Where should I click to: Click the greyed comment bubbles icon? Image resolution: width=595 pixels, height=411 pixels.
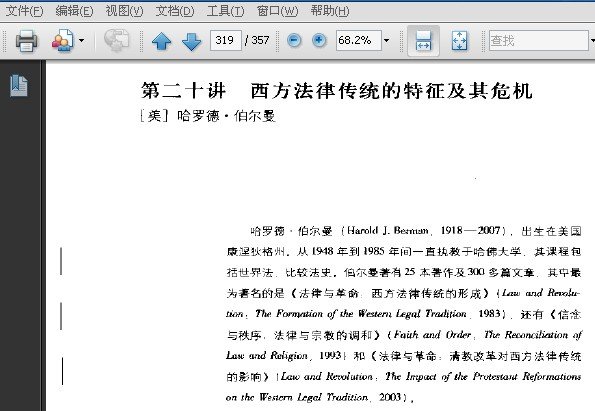coord(116,40)
